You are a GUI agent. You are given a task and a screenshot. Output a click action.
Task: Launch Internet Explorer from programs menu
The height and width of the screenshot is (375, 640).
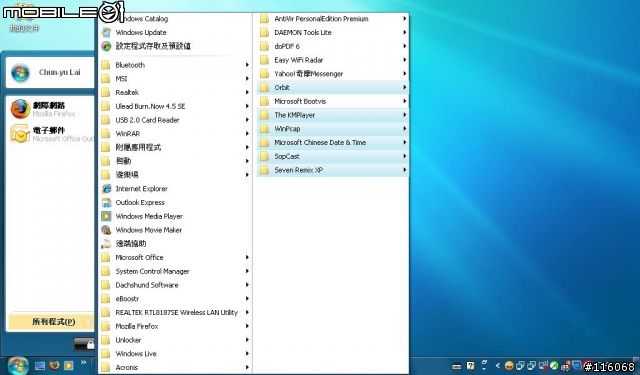click(175, 189)
